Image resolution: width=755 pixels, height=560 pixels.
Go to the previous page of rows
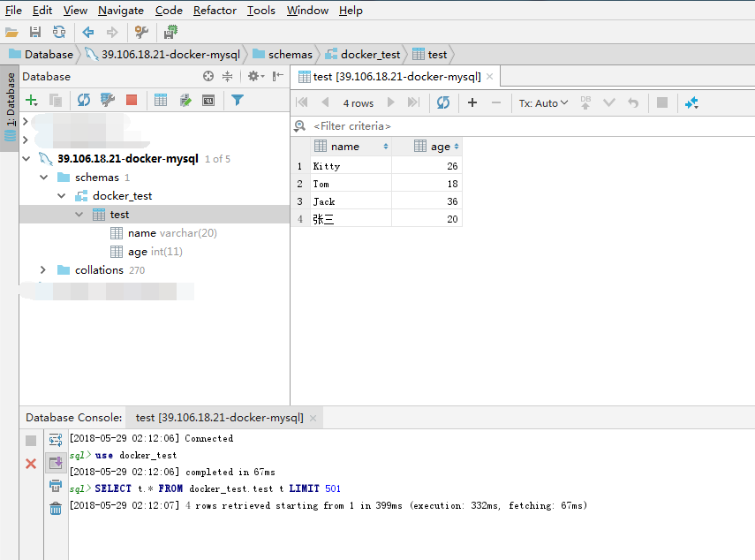pyautogui.click(x=325, y=102)
